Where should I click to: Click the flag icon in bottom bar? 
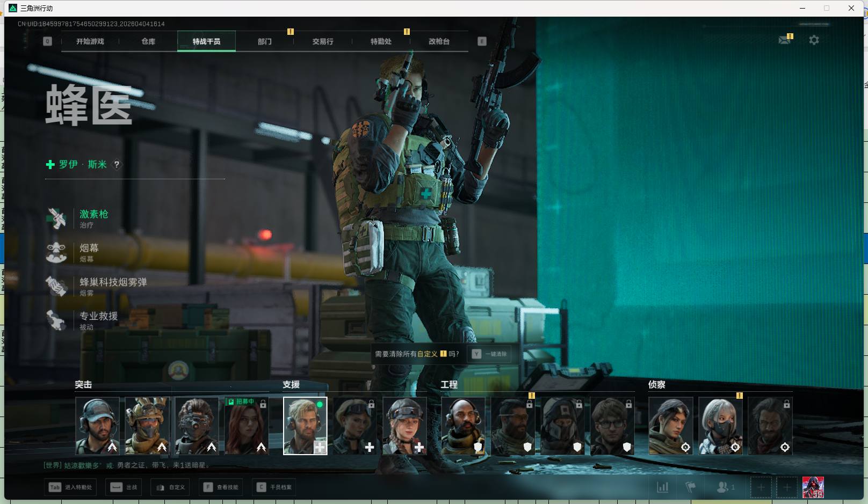691,487
